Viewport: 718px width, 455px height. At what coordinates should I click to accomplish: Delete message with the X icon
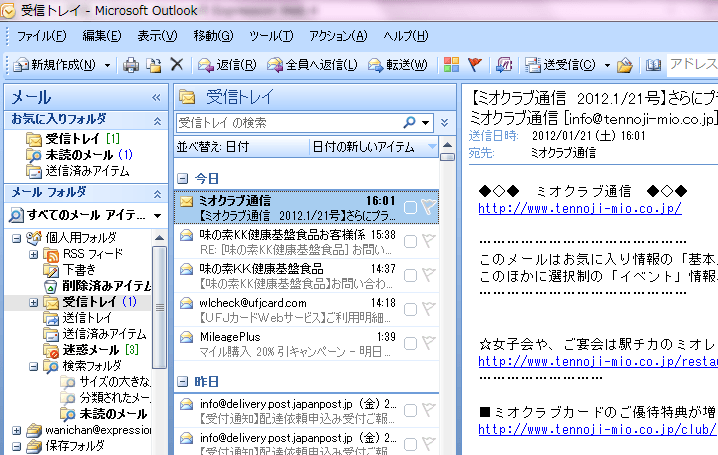(177, 65)
